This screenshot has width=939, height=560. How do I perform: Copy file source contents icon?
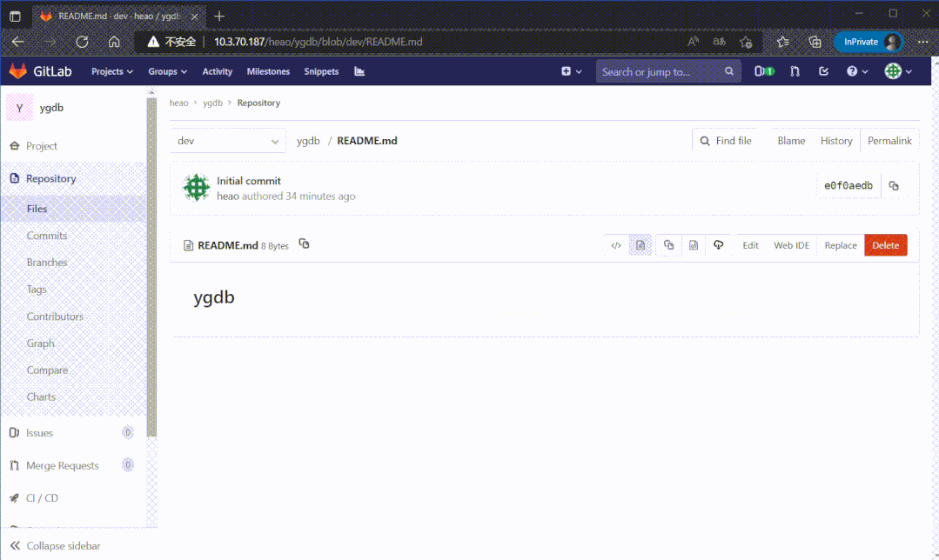pyautogui.click(x=668, y=245)
